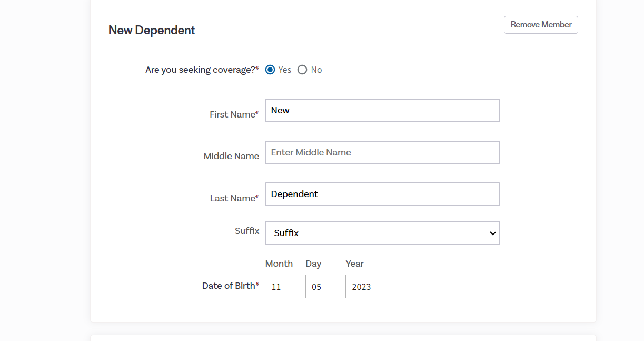Click the Suffix label left of dropdown
The width and height of the screenshot is (644, 341).
[x=247, y=231]
